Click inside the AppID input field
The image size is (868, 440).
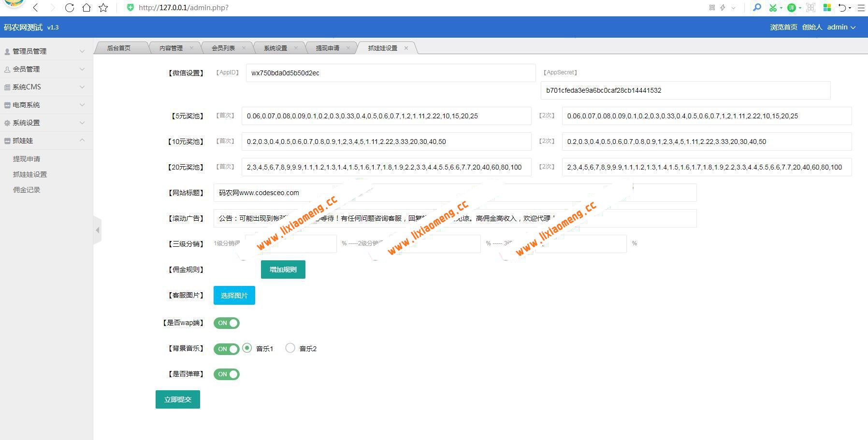[x=390, y=73]
